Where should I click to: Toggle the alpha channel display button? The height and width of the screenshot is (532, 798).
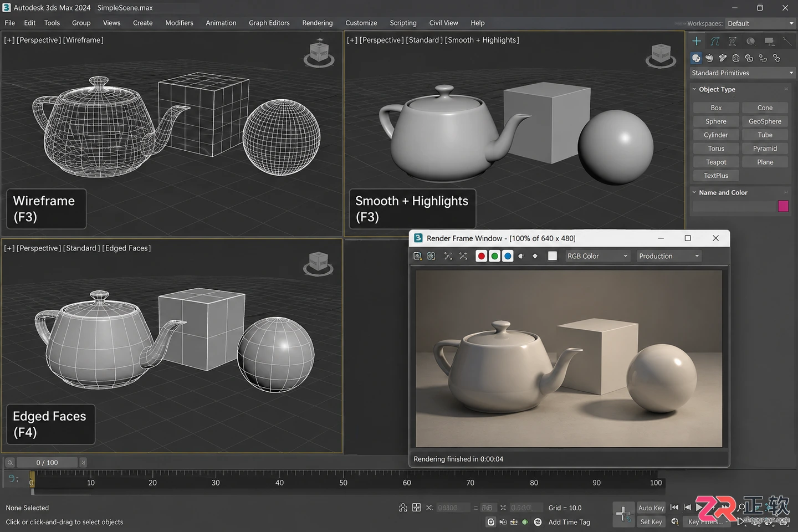[x=521, y=256]
